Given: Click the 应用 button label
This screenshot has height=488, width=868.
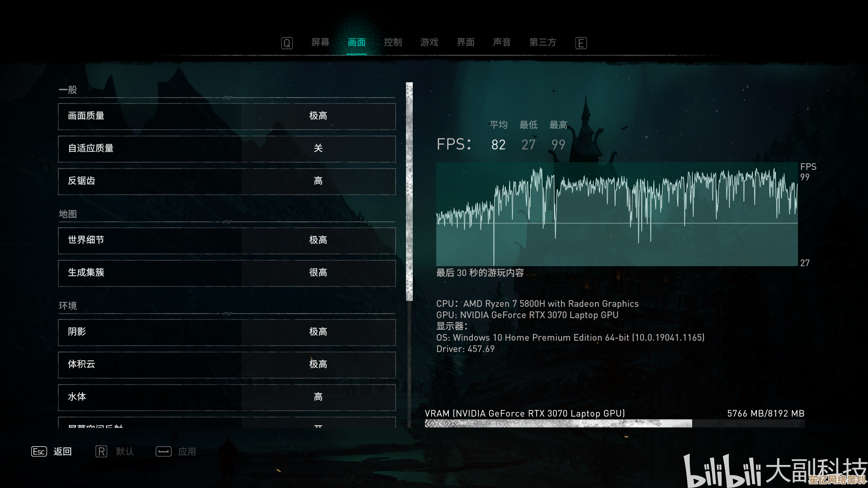Looking at the screenshot, I should pos(187,451).
